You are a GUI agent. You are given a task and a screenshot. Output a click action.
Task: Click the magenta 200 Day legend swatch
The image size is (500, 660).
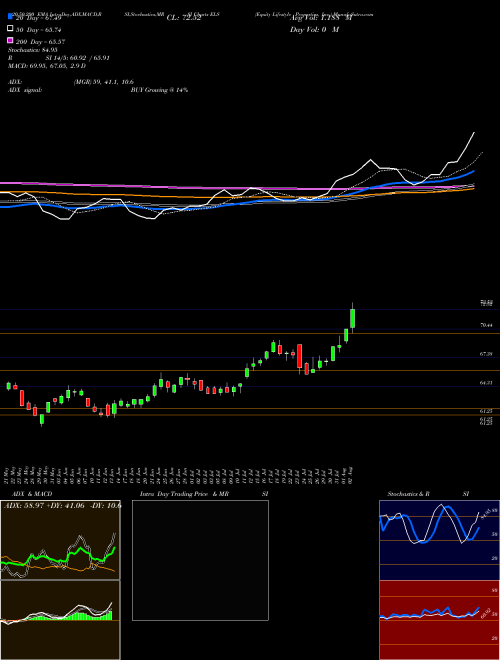pos(10,40)
